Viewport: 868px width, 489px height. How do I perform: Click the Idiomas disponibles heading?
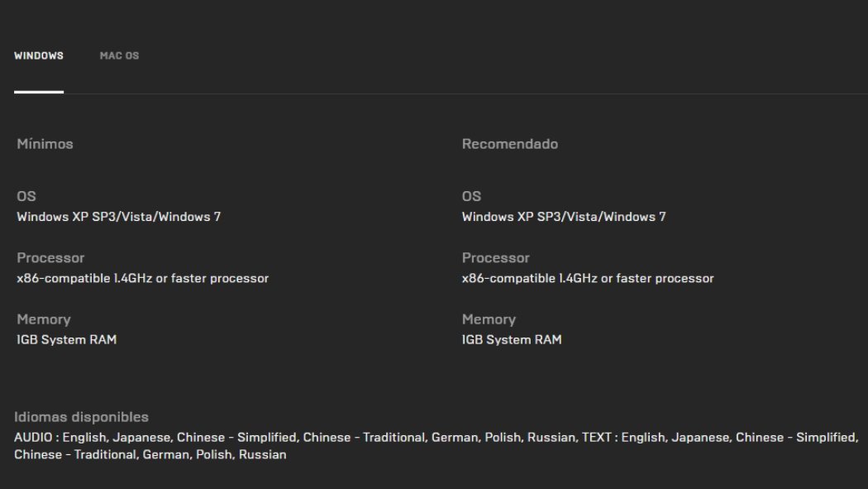pos(81,417)
